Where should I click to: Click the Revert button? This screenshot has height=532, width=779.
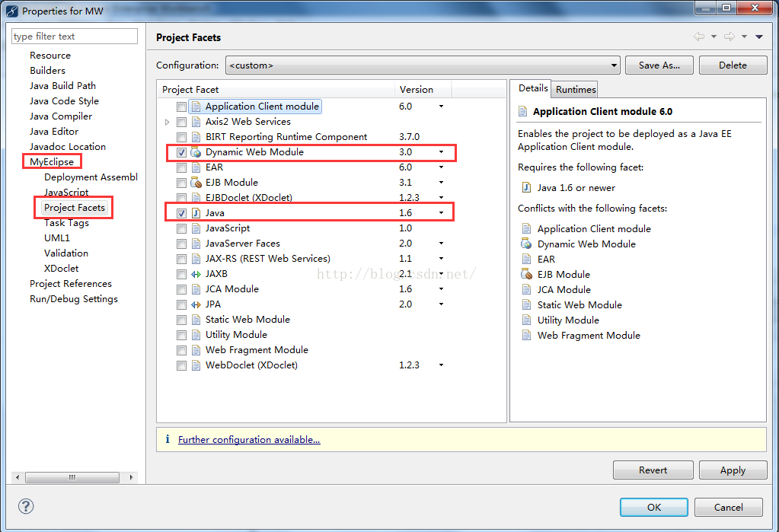click(x=653, y=470)
